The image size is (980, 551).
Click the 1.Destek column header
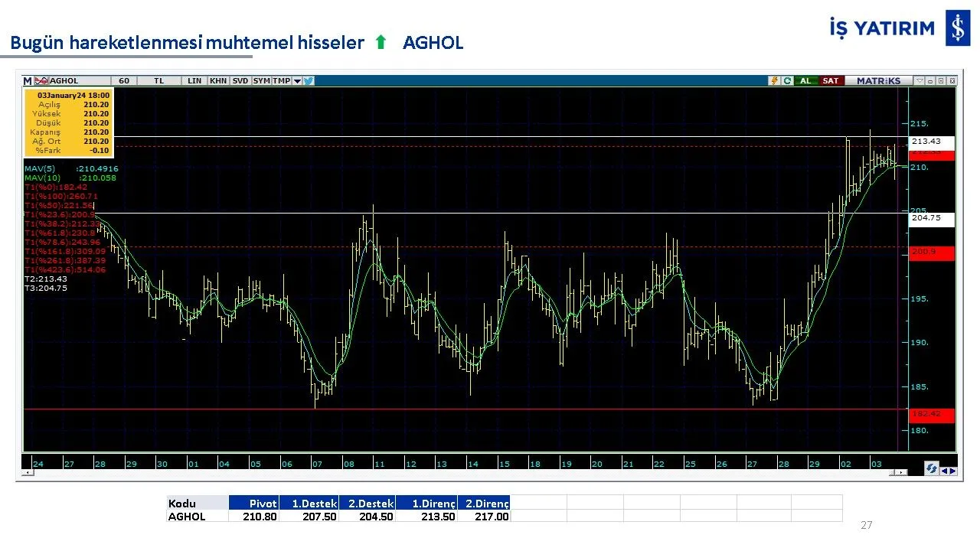(309, 503)
